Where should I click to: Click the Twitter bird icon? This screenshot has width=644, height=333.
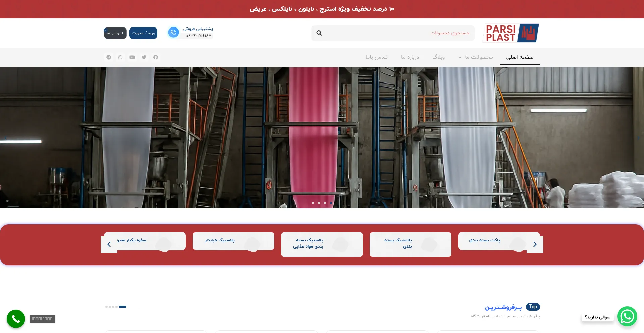(x=144, y=57)
